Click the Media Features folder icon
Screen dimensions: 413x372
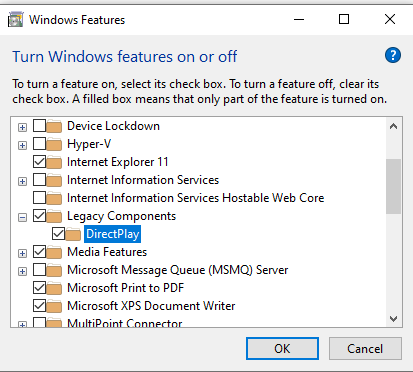54,252
